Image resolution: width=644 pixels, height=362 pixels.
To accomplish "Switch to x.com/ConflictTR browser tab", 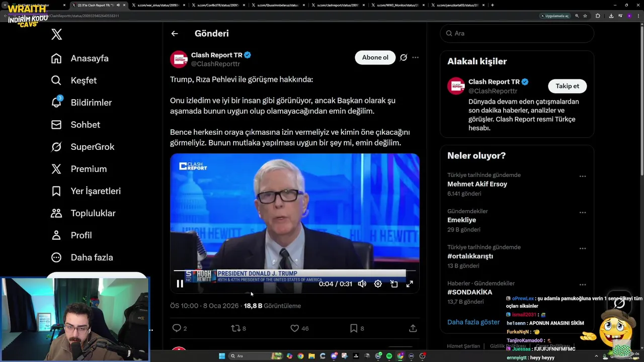I will 217,5.
